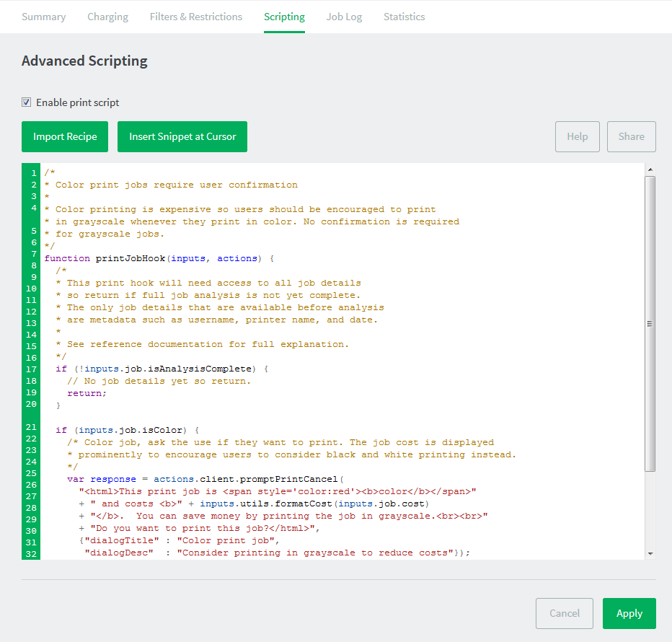672x642 pixels.
Task: Select the Scripting tab
Action: tap(284, 17)
